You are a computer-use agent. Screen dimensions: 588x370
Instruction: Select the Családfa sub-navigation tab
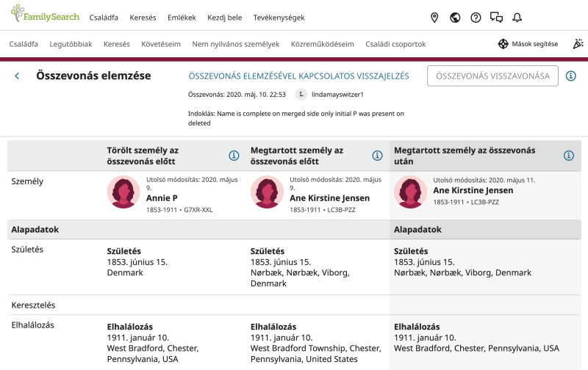[x=24, y=44]
